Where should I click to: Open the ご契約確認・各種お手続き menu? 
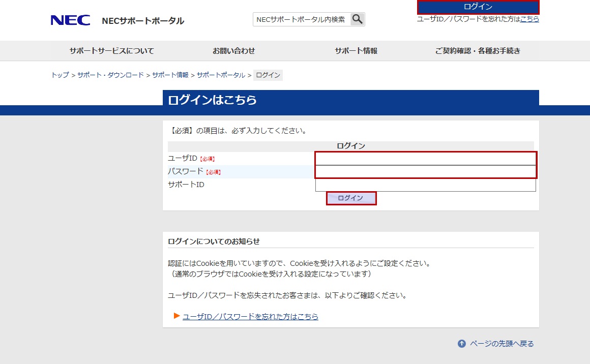[x=478, y=51]
